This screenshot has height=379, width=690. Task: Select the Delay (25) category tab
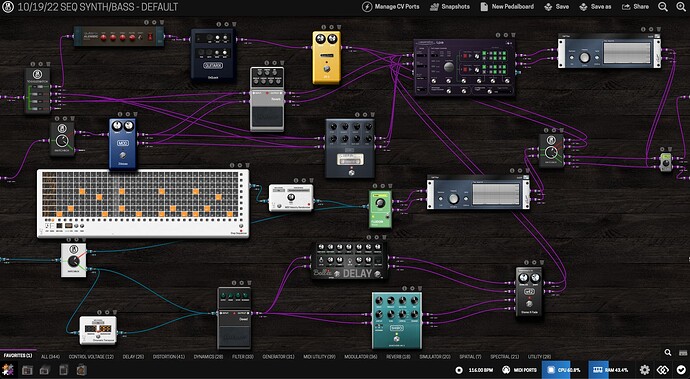(133, 357)
